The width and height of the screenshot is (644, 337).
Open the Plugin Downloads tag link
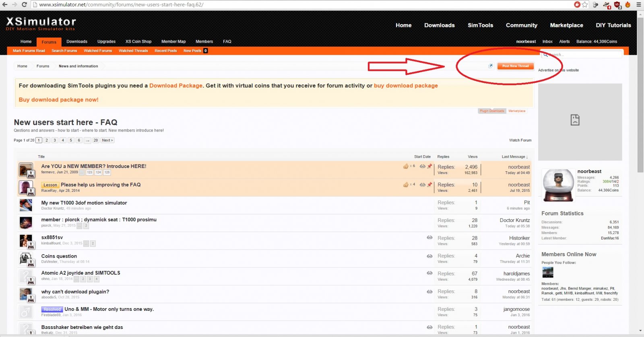coord(492,111)
